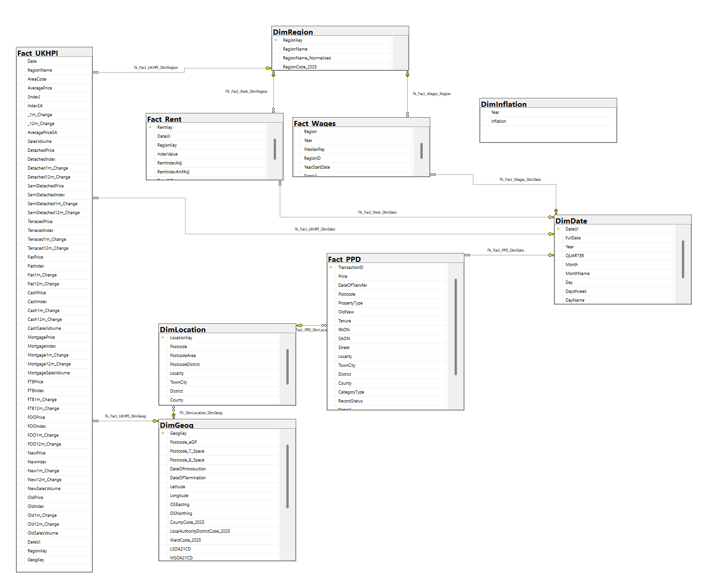Select the Fact_UKHPI table title bar
This screenshot has width=710, height=588.
coord(54,52)
